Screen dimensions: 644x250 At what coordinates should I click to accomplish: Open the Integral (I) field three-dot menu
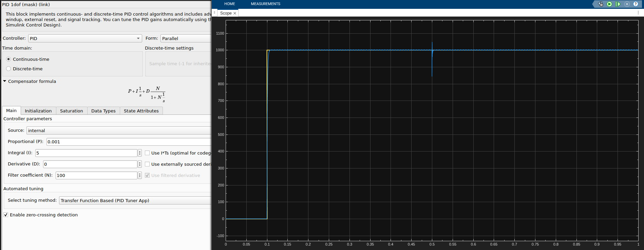140,153
